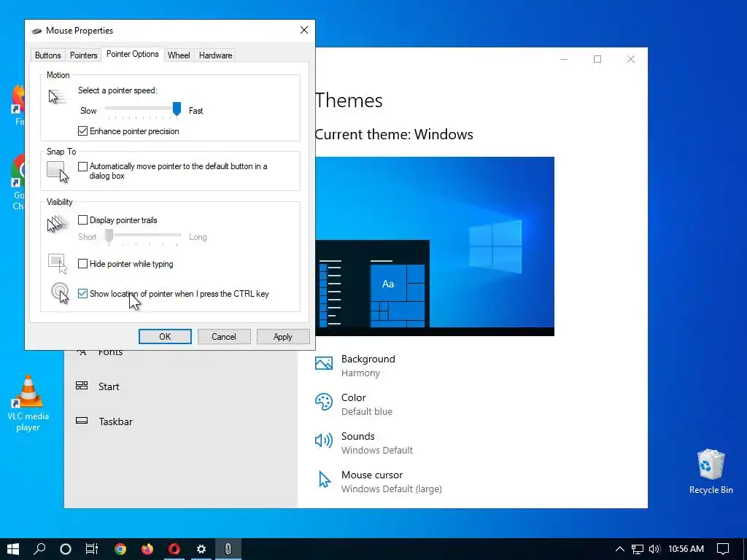Close the Mouse Properties dialog

pos(304,31)
